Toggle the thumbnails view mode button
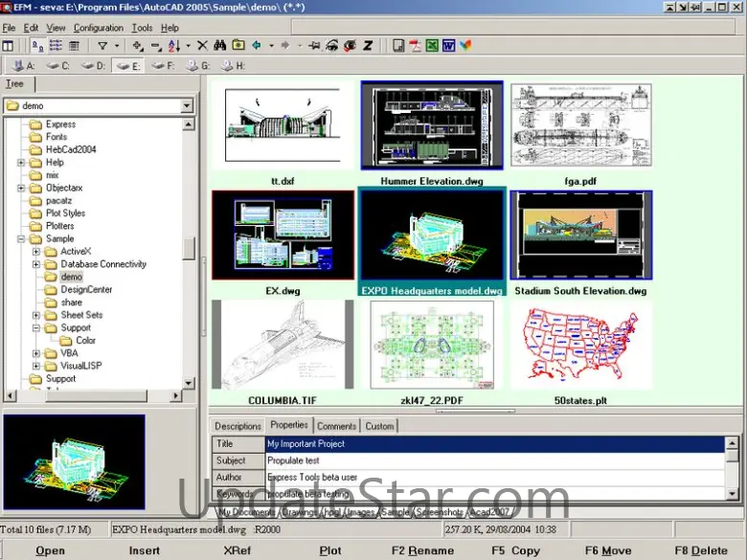 click(35, 46)
